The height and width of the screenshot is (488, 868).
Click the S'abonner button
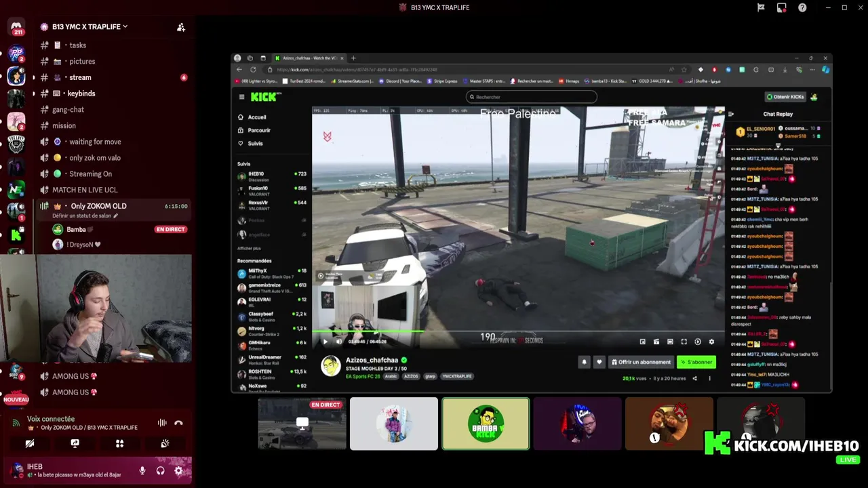point(696,362)
